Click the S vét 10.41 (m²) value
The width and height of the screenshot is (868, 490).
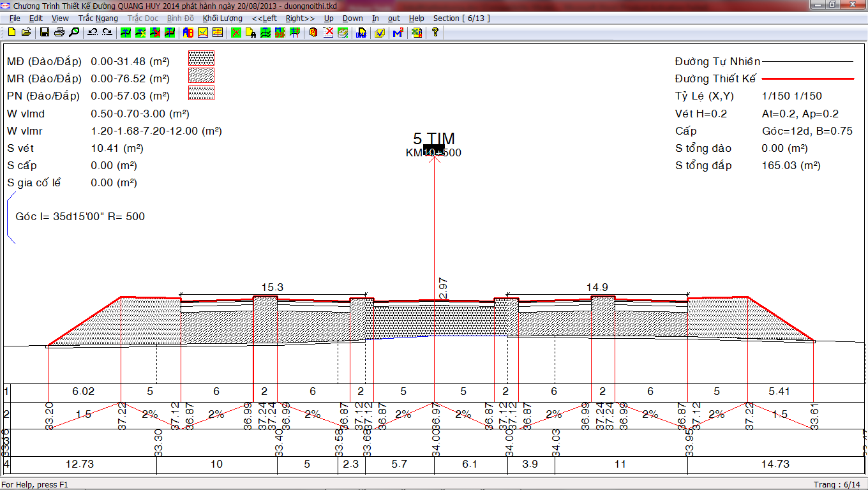pos(117,148)
